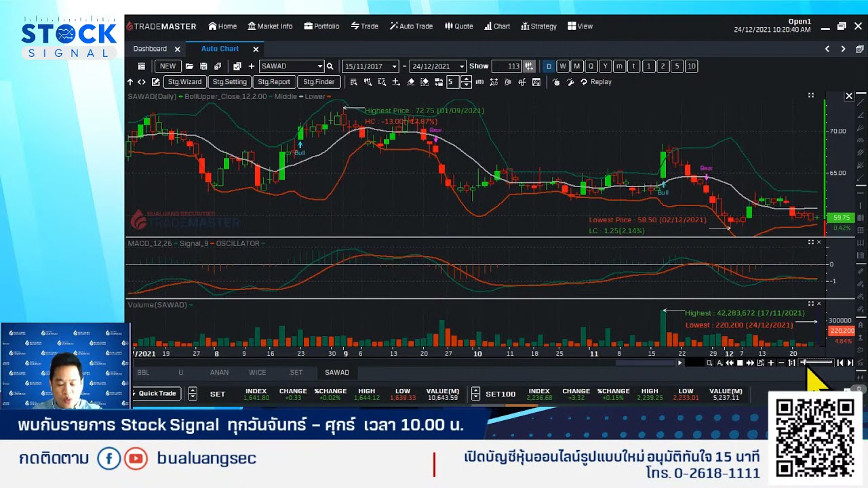Select the lowercase m timeframe
868x488 pixels.
(x=620, y=66)
